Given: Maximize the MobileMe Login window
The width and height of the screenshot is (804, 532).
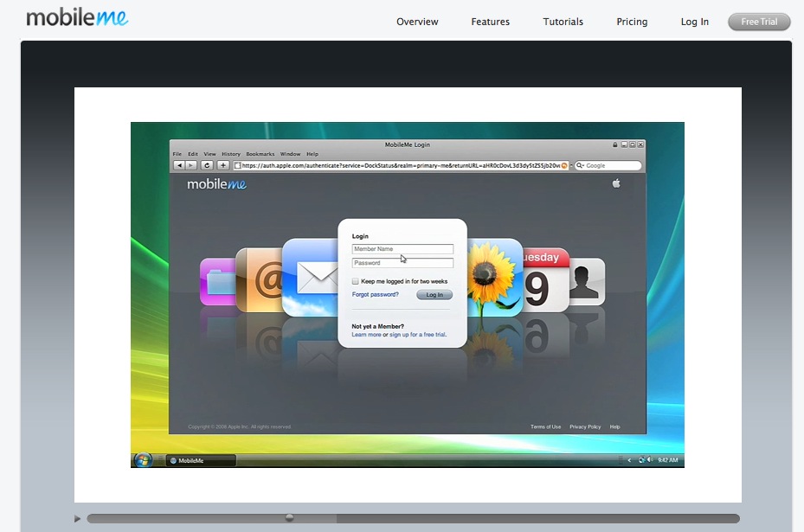Looking at the screenshot, I should 633,144.
